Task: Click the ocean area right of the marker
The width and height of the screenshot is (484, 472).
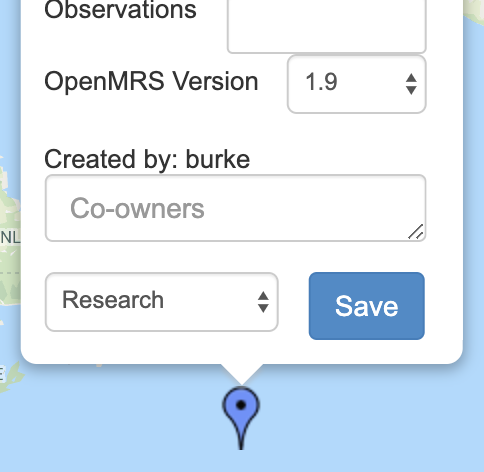Action: tap(367, 420)
